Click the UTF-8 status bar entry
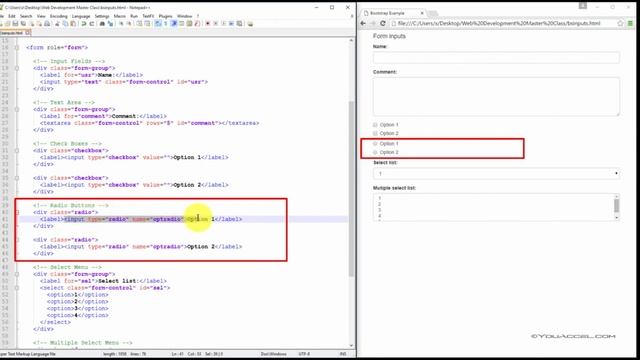Screen dimensions: 640x360 click(x=304, y=354)
